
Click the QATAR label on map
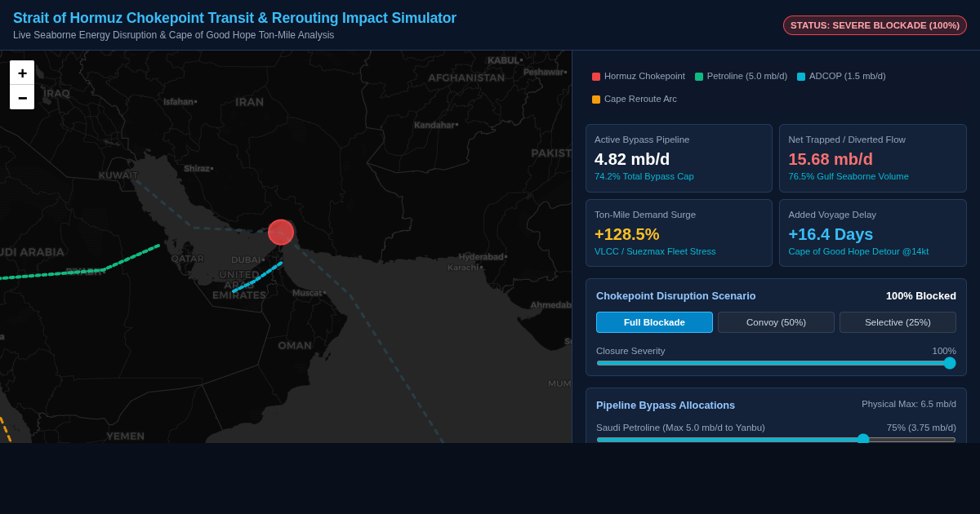tap(188, 259)
